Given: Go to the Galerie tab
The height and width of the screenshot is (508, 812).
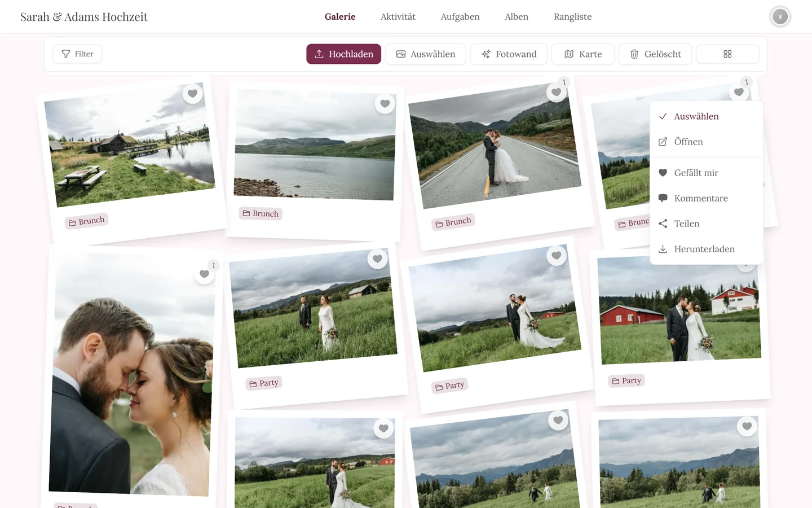Looking at the screenshot, I should 340,17.
